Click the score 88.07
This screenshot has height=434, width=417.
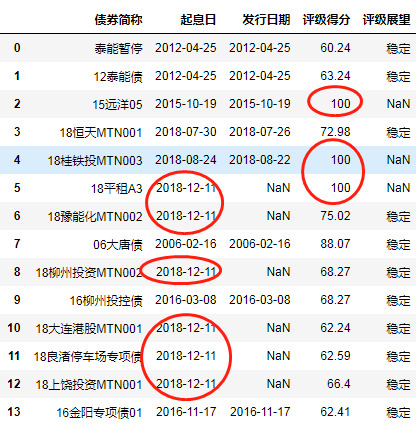pyautogui.click(x=335, y=244)
